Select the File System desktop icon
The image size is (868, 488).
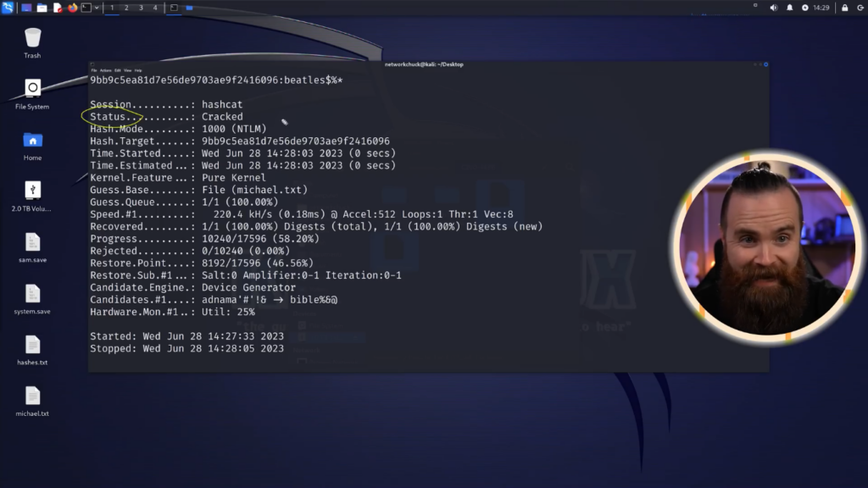point(32,94)
